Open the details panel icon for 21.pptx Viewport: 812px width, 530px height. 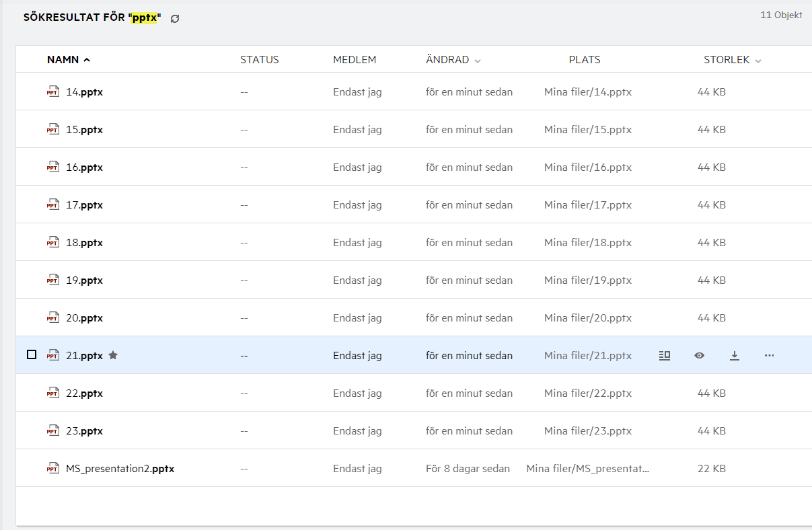pyautogui.click(x=665, y=355)
